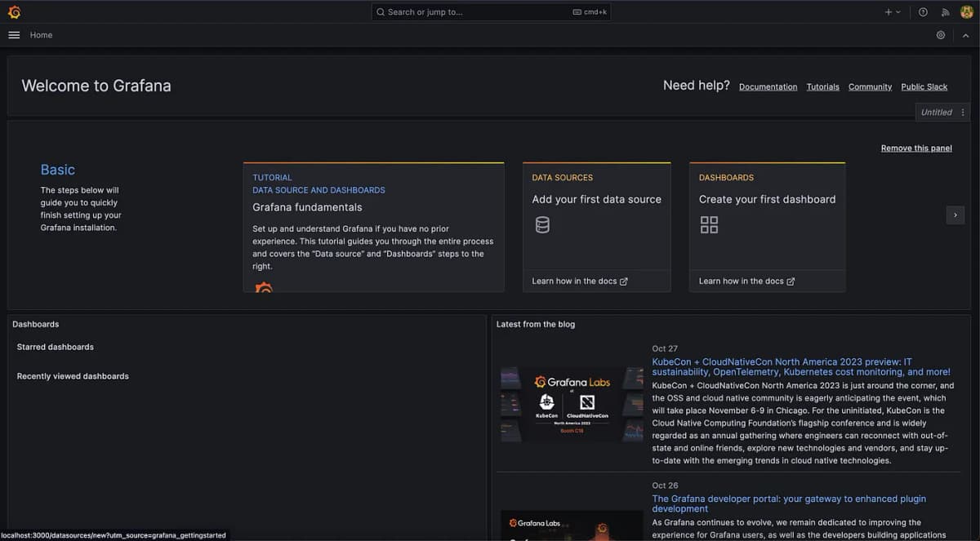Viewport: 980px width, 541px height.
Task: Click the Search or jump to field
Action: click(491, 12)
